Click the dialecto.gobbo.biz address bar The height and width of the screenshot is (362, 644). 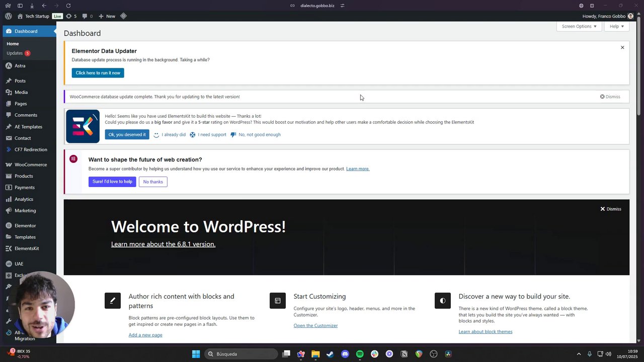click(317, 6)
